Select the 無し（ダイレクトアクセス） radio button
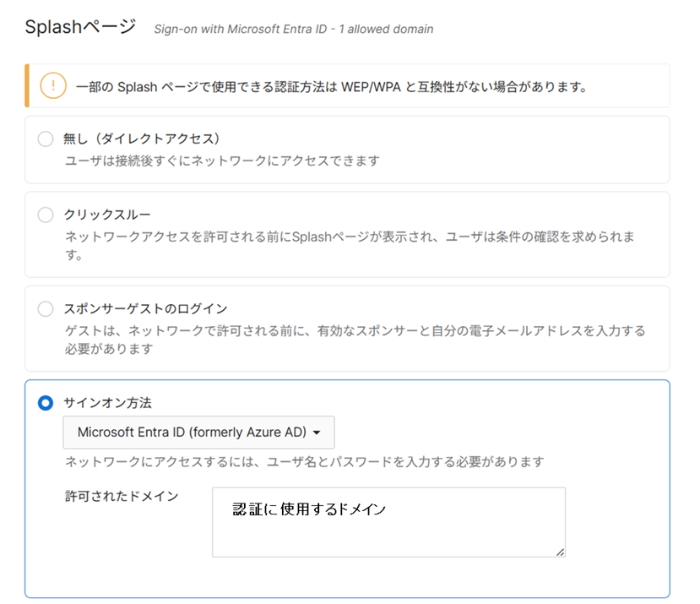 pyautogui.click(x=46, y=139)
